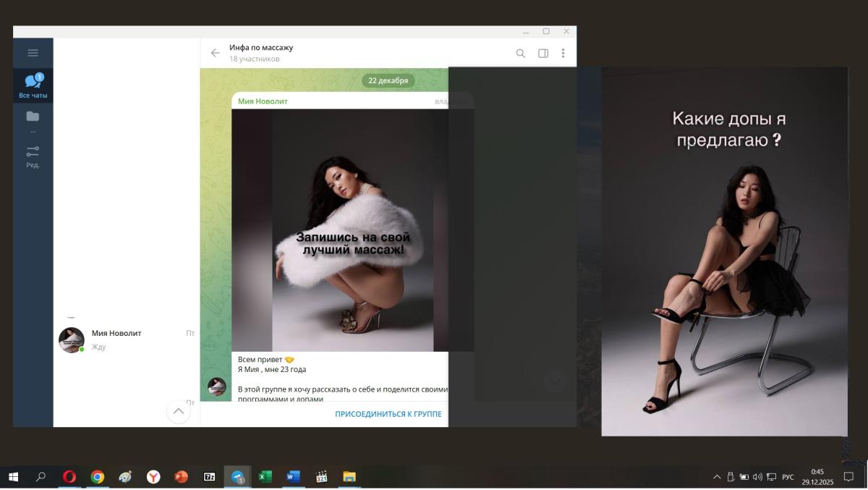Open the three-dot chat options menu
Viewport: 868px width, 490px height.
tap(563, 53)
